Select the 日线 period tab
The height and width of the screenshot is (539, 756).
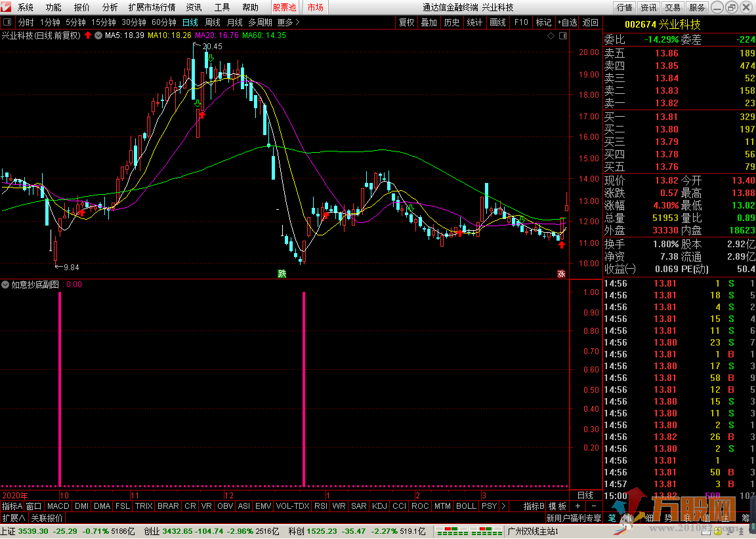point(190,22)
